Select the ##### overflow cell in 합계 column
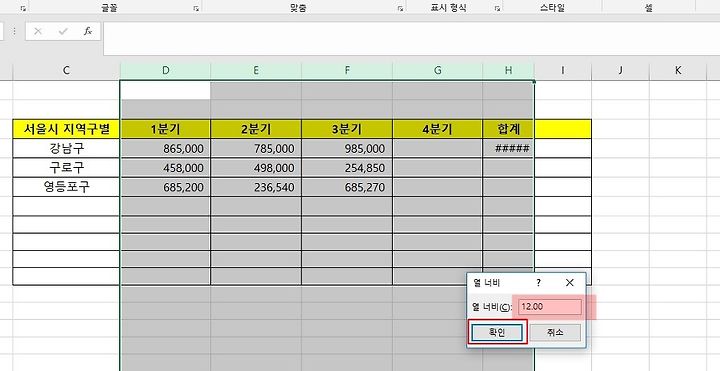720x371 pixels. coord(508,148)
